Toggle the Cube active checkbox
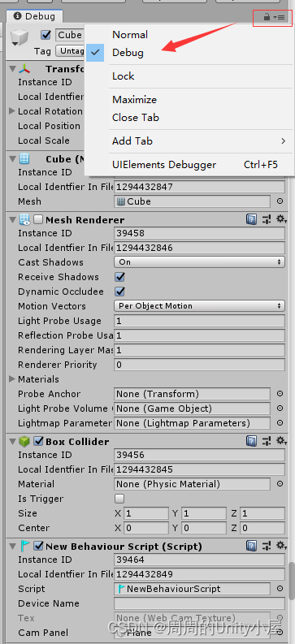295x644 pixels. pyautogui.click(x=46, y=35)
